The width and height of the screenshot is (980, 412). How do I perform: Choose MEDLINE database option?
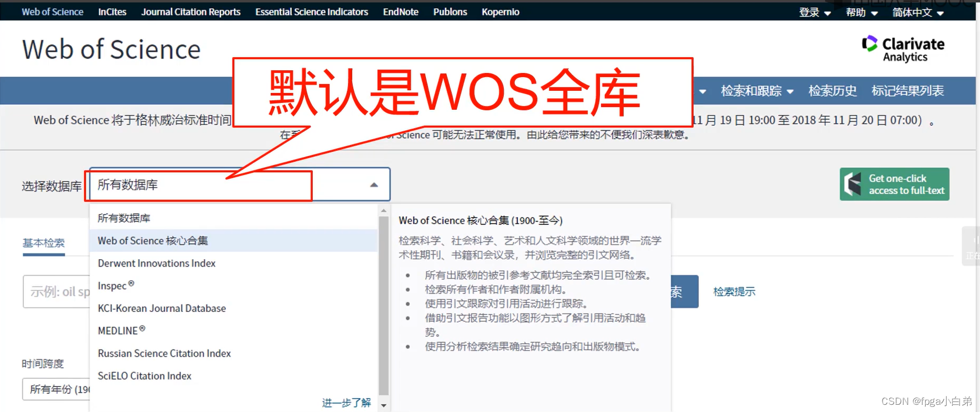pos(234,331)
